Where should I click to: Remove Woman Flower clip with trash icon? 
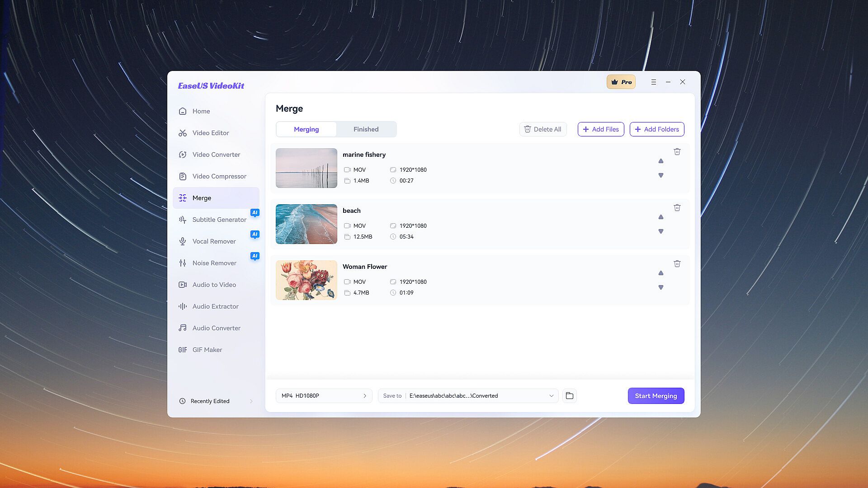(x=677, y=264)
